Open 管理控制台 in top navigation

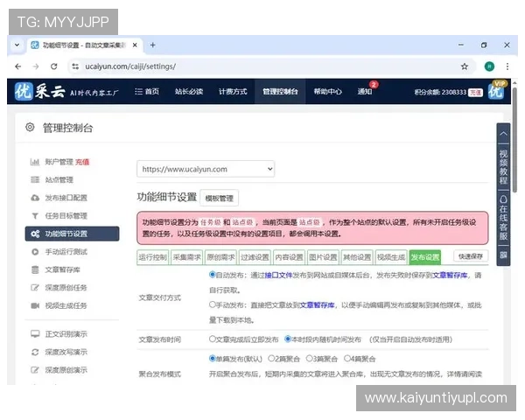coord(280,91)
